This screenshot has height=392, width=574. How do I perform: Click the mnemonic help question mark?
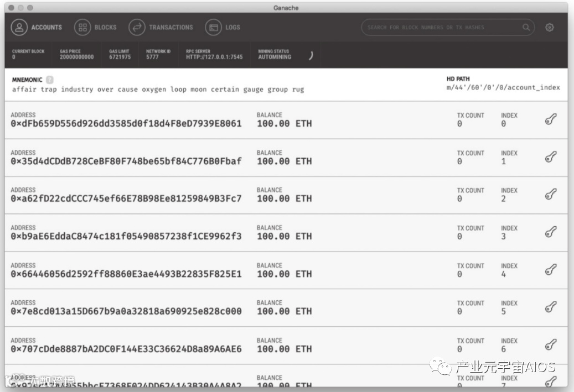(50, 80)
